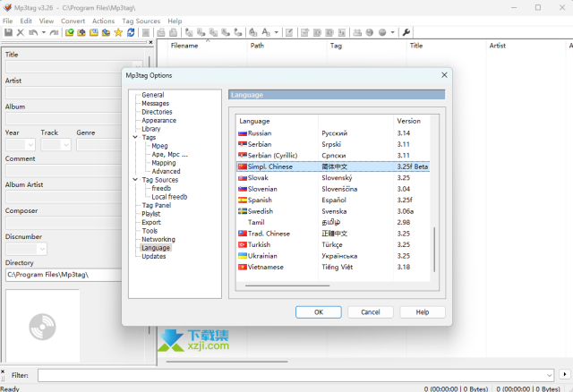Click the Tag Sources globe icon

pyautogui.click(x=382, y=32)
